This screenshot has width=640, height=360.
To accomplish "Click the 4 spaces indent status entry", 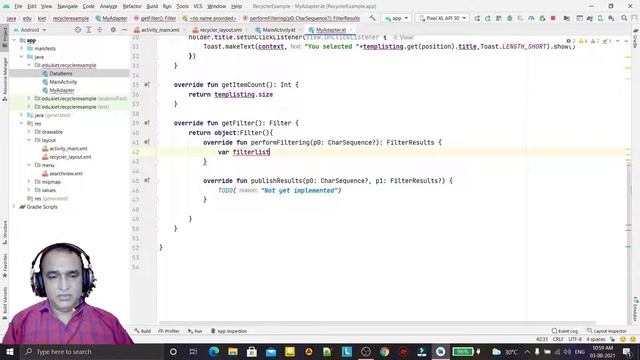I will click(596, 339).
